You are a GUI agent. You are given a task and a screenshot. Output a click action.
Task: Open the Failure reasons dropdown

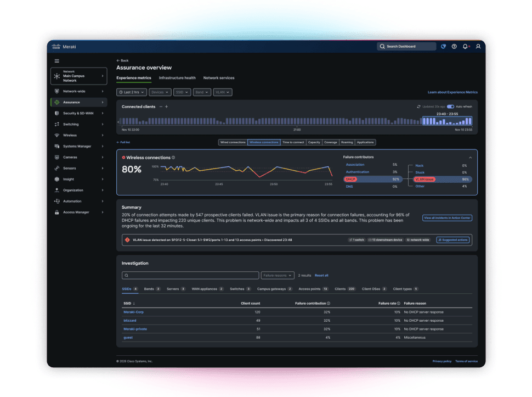click(x=278, y=276)
